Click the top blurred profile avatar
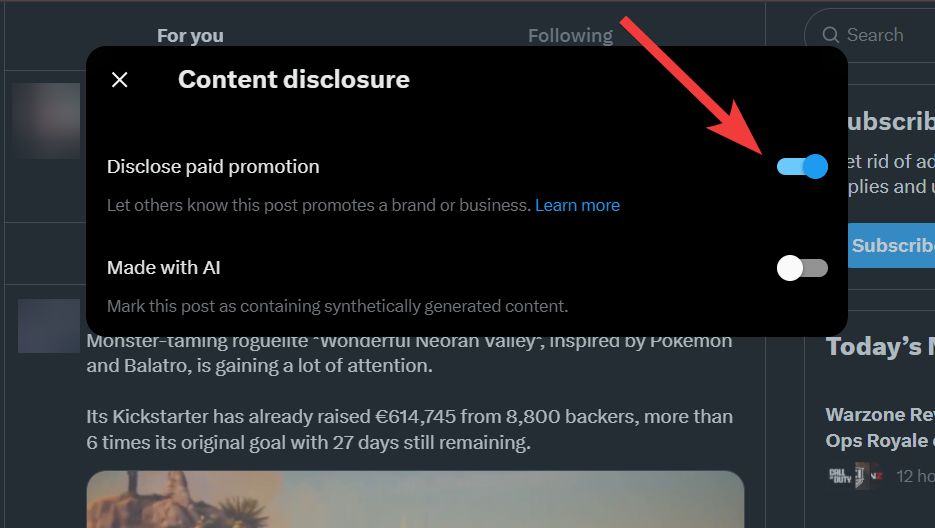The height and width of the screenshot is (528, 935). click(x=46, y=121)
